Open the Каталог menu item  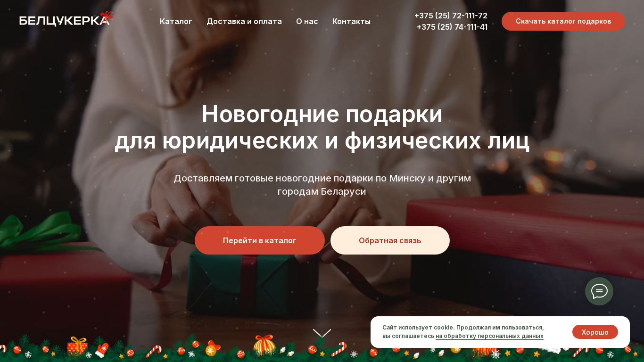coord(176,21)
